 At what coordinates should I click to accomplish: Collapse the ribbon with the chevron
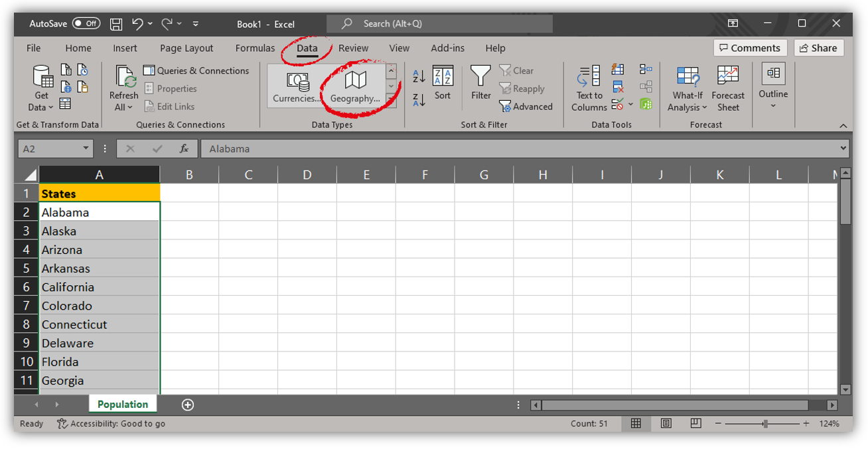point(843,125)
